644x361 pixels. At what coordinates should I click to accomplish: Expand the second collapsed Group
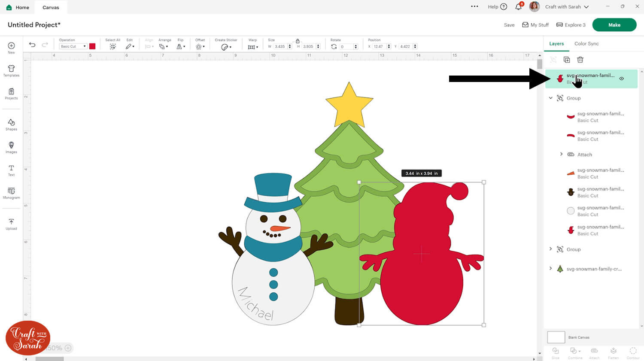[551, 249]
